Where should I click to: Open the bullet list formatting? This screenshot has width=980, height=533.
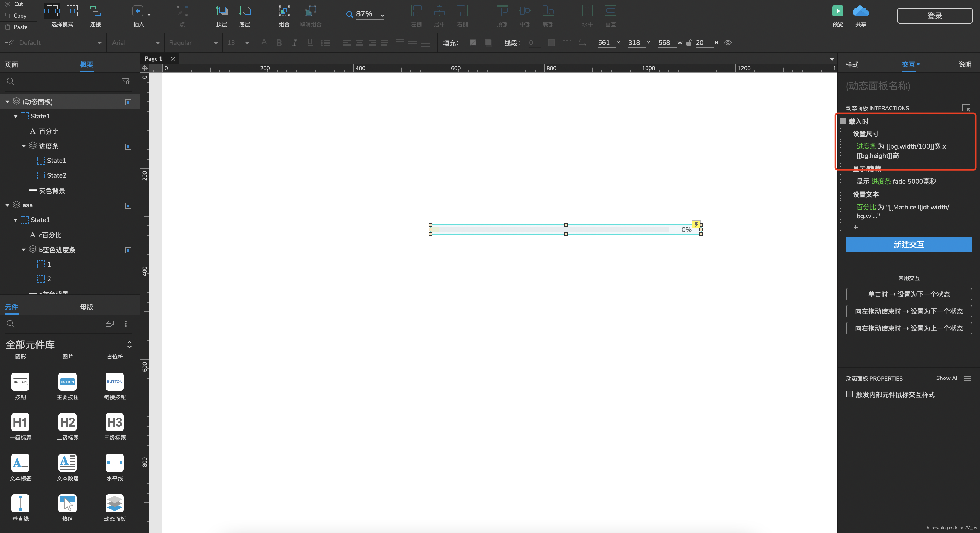pos(325,43)
